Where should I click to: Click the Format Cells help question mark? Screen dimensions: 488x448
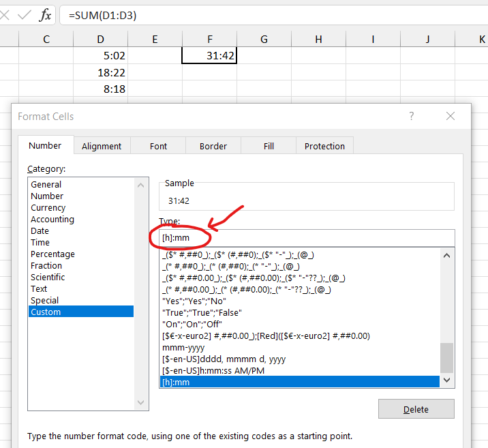pyautogui.click(x=412, y=116)
